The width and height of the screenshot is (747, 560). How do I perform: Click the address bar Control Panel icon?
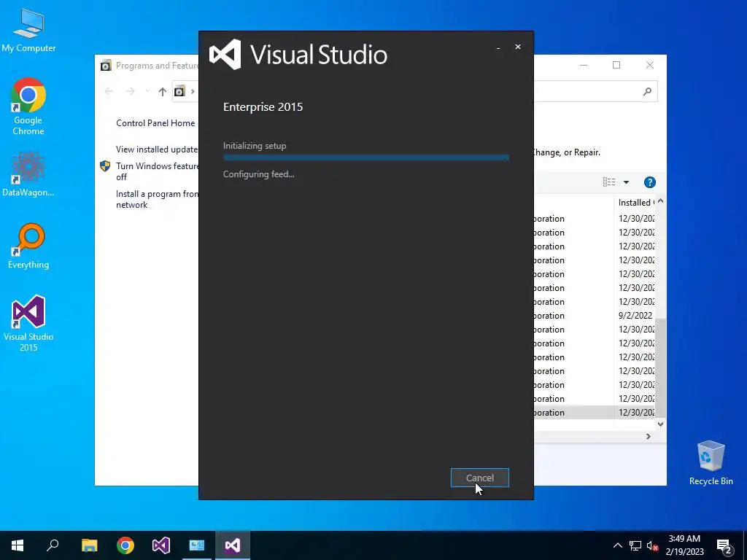click(x=179, y=91)
